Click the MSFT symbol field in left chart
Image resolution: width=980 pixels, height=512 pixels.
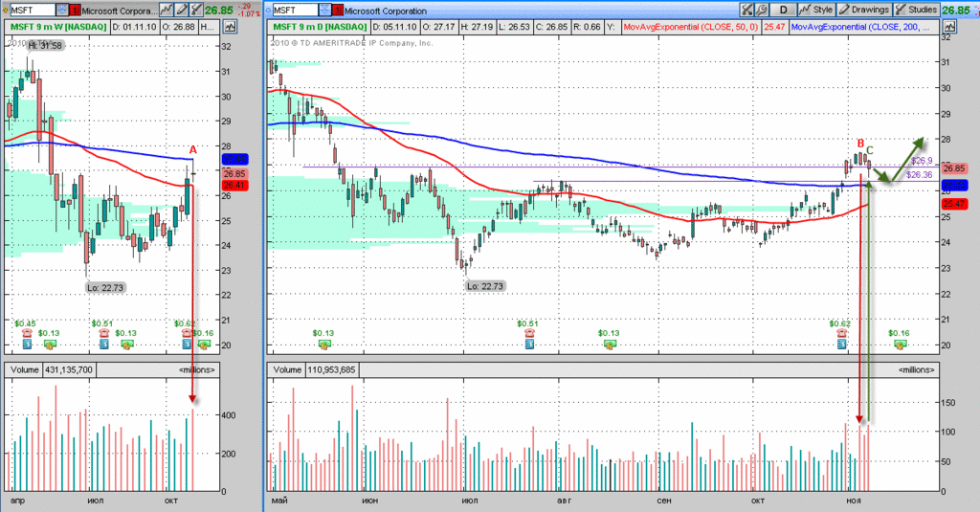click(x=32, y=10)
